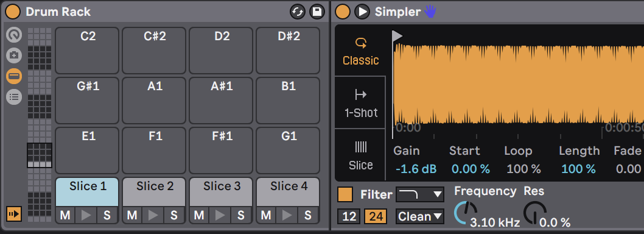644x234 pixels.
Task: Select the Slice 2 pad
Action: coord(154,191)
